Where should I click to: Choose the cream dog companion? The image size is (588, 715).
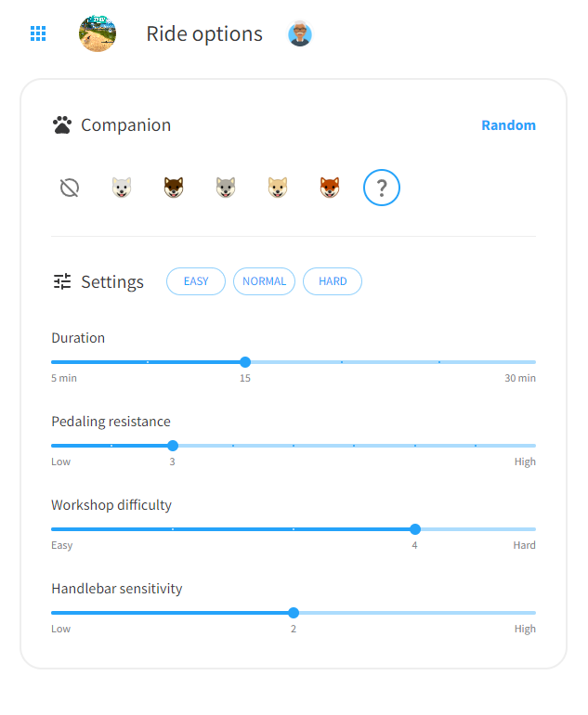[x=278, y=188]
